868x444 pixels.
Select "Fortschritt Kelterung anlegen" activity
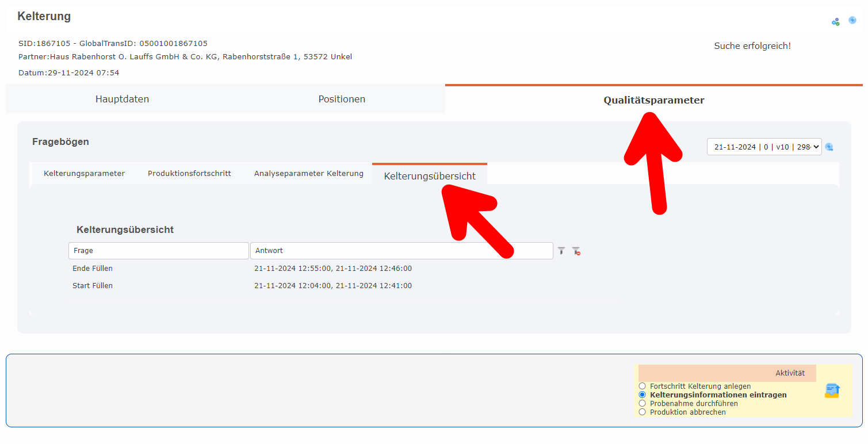point(642,386)
